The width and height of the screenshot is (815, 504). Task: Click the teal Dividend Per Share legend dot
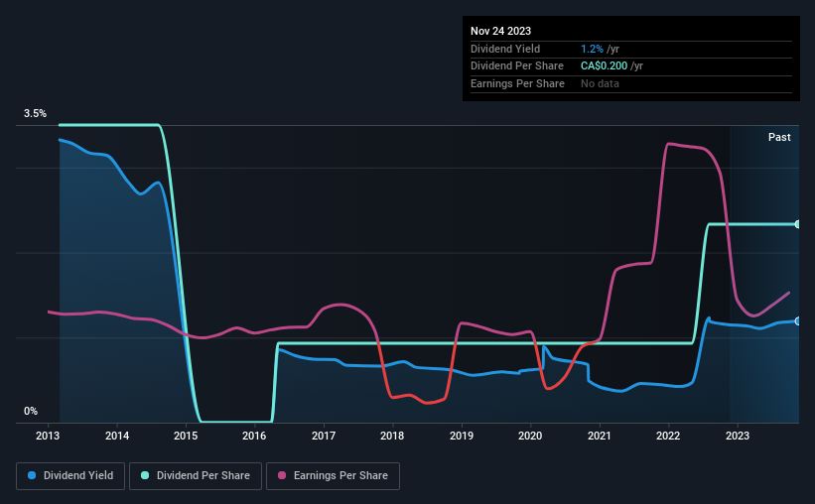[145, 475]
